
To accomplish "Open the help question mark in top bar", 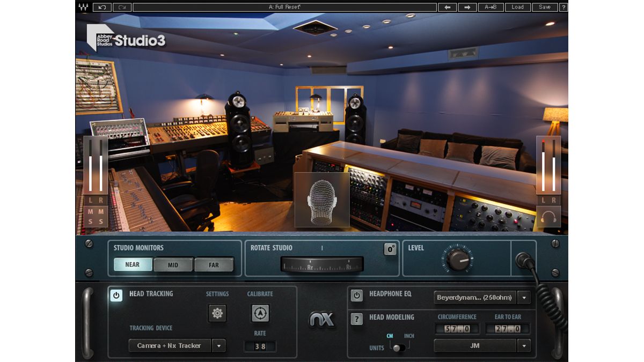I will pyautogui.click(x=563, y=7).
